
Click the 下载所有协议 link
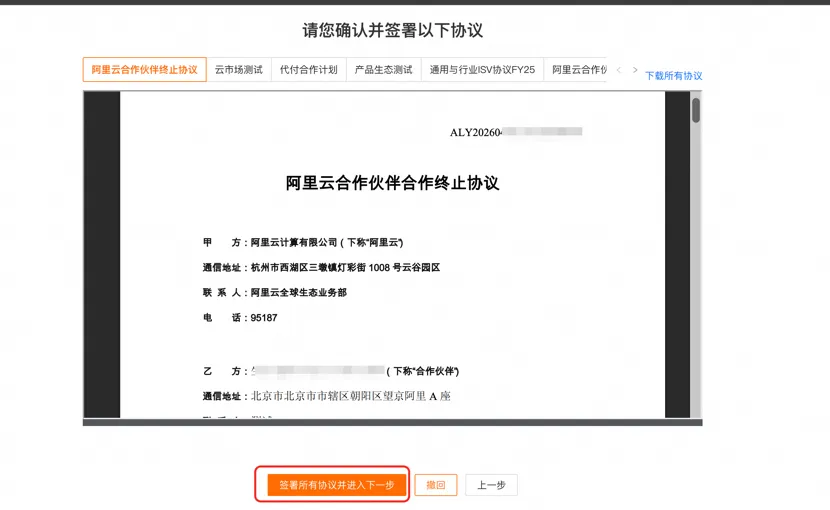[673, 76]
